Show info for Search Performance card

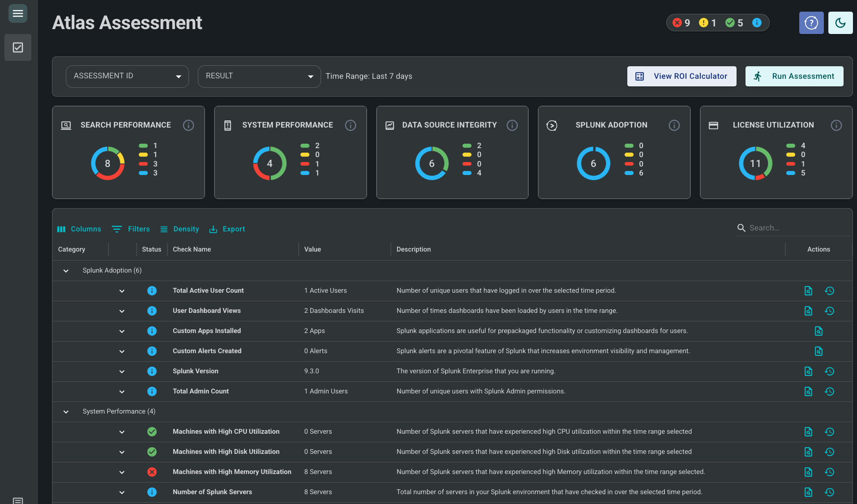pyautogui.click(x=189, y=125)
